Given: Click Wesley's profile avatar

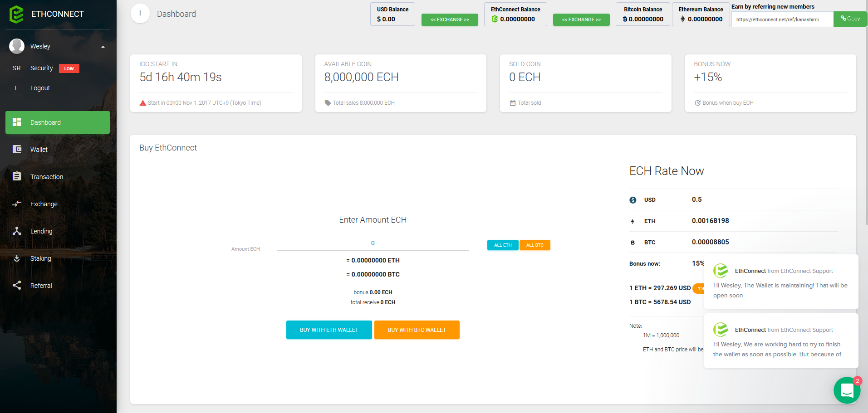Looking at the screenshot, I should pos(17,46).
